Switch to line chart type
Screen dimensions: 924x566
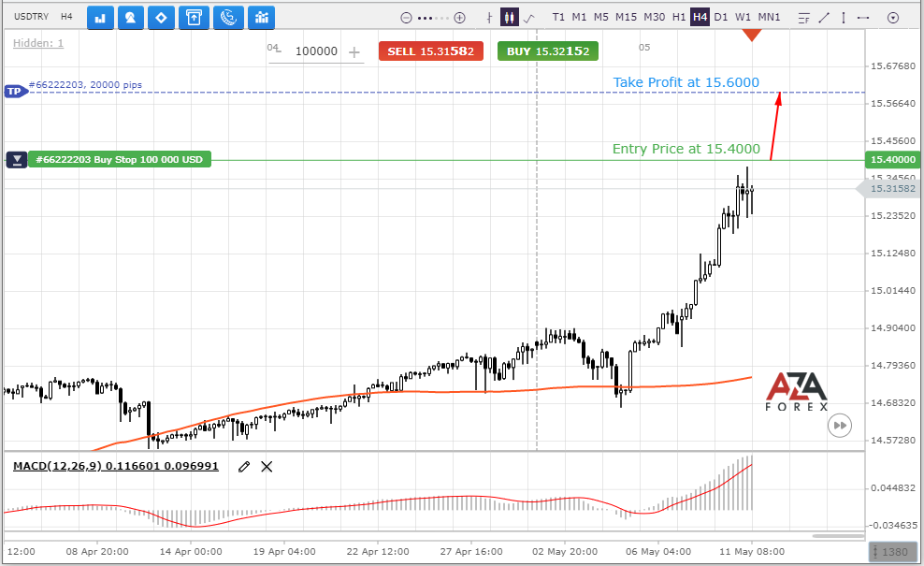[x=529, y=19]
